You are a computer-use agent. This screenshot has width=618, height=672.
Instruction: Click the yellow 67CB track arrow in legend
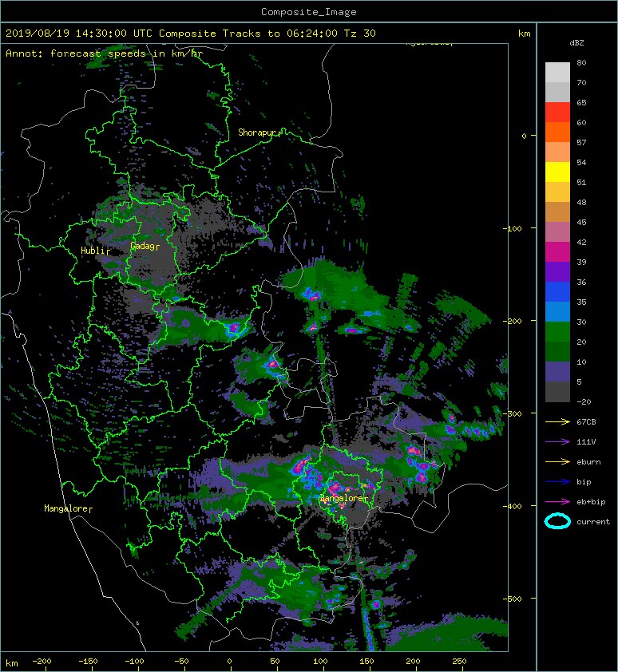click(557, 421)
